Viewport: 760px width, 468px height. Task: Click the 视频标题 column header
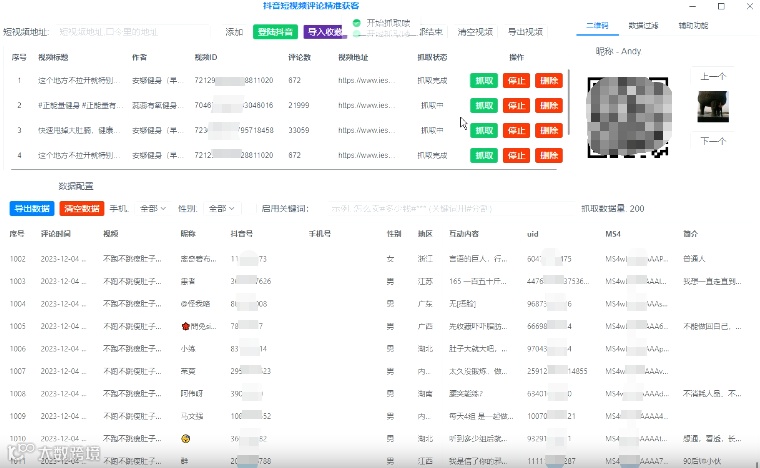53,57
